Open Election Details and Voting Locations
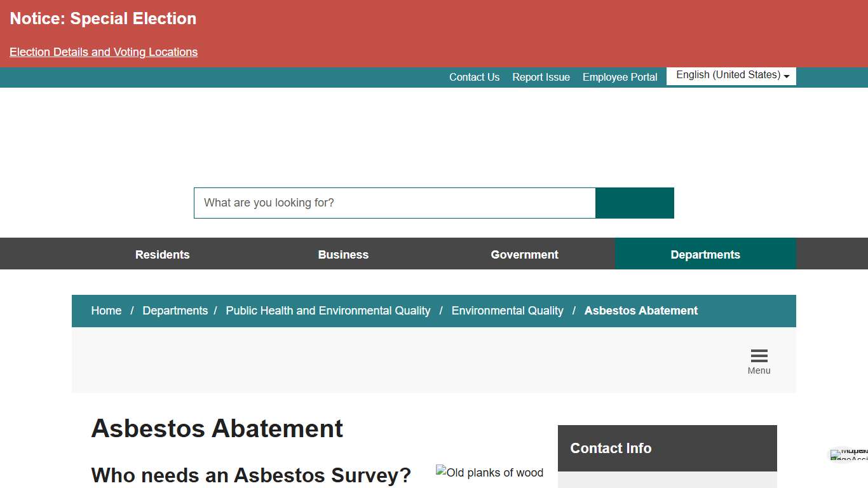 [103, 51]
